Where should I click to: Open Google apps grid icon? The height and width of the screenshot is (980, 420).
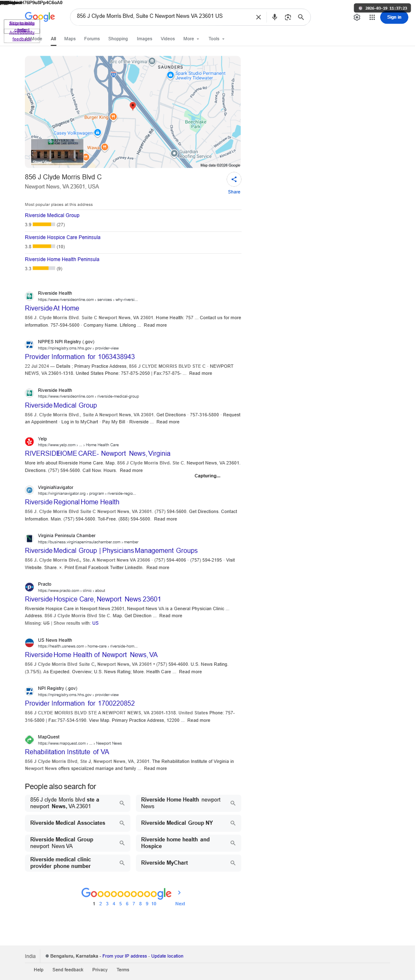[372, 17]
